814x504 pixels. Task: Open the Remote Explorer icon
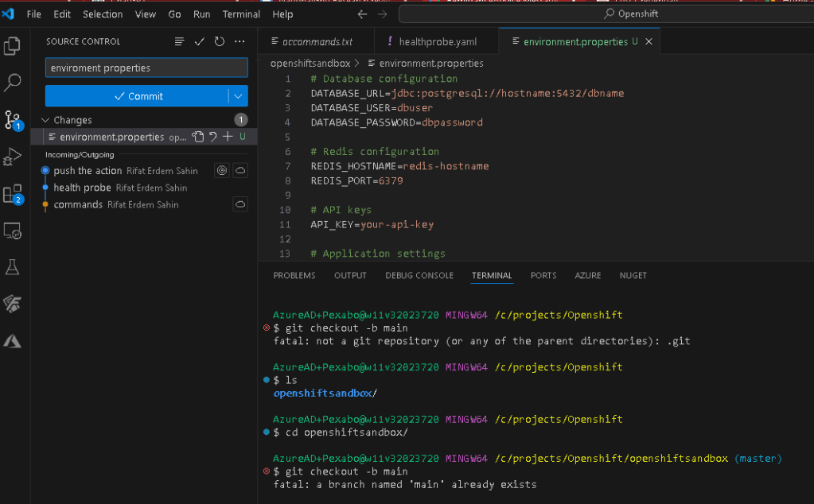12,231
